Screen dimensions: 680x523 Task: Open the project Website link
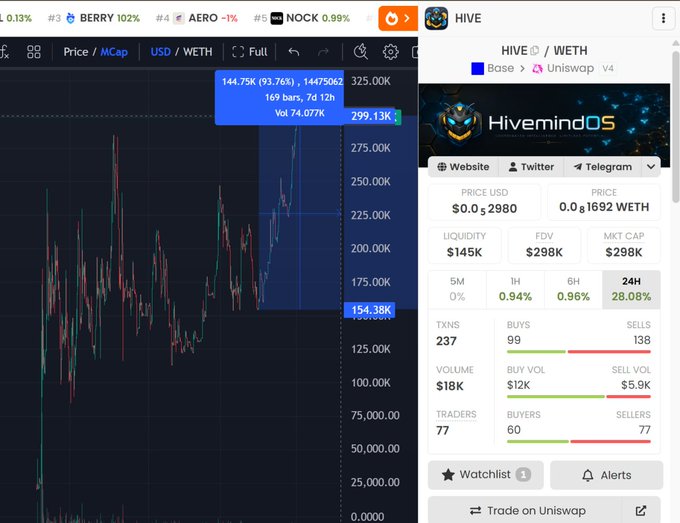pos(463,167)
